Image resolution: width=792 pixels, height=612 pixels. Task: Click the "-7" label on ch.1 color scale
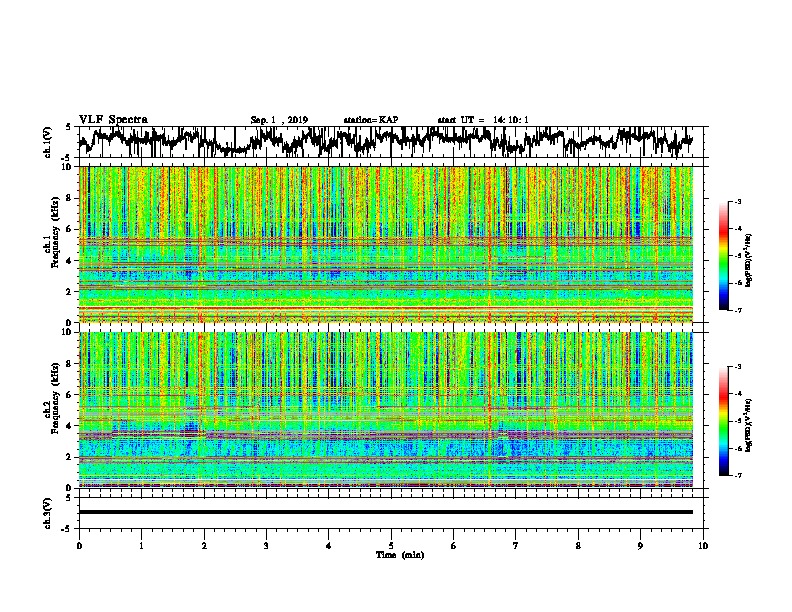point(738,310)
